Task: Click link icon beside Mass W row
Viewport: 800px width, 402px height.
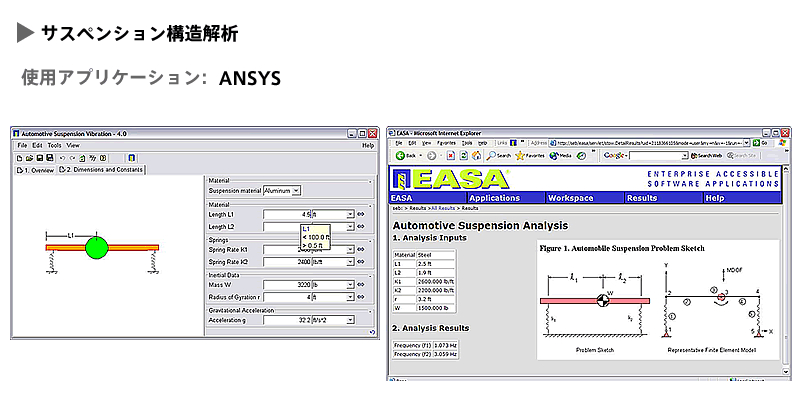Action: point(361,285)
